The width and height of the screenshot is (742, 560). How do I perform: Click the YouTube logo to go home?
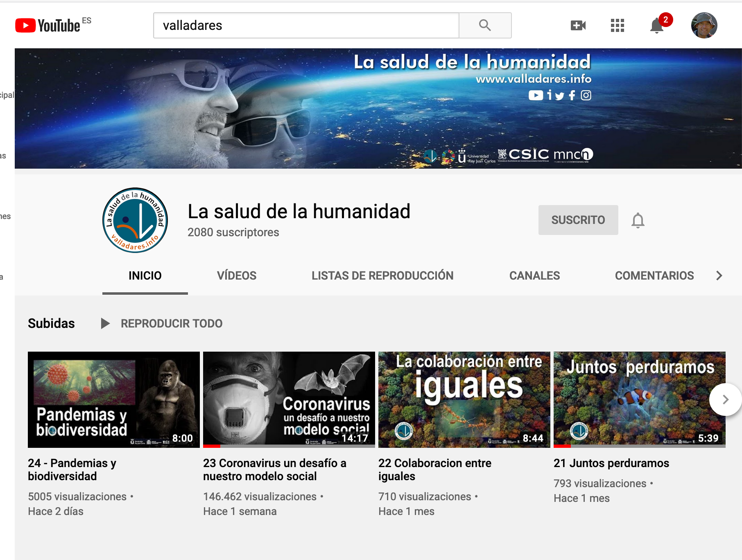[48, 25]
